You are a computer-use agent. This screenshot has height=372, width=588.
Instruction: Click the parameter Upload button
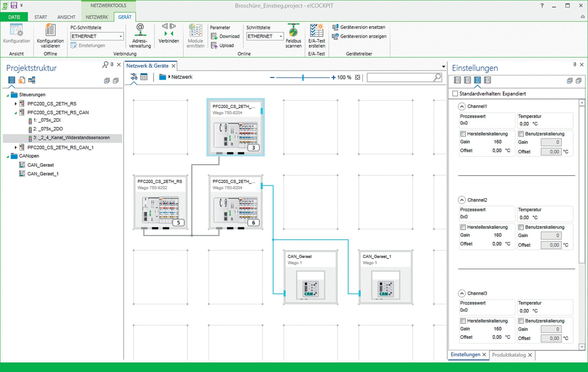click(223, 46)
